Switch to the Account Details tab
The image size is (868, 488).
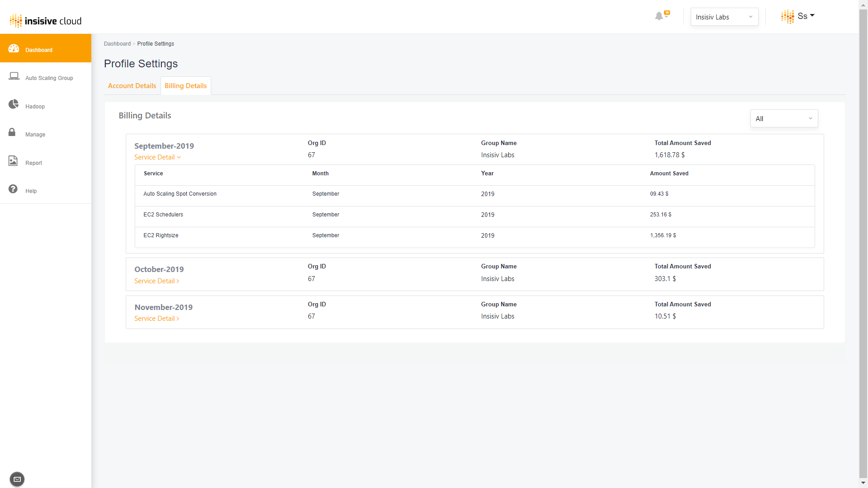pos(132,86)
